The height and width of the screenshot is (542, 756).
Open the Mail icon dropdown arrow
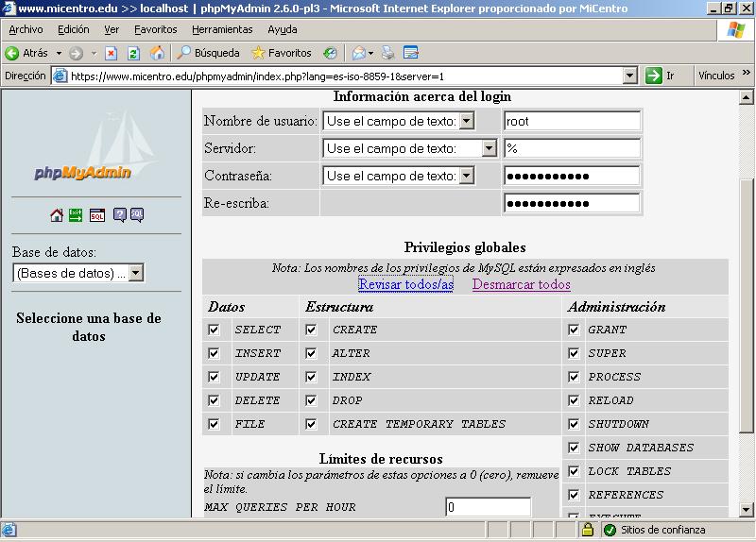(370, 53)
